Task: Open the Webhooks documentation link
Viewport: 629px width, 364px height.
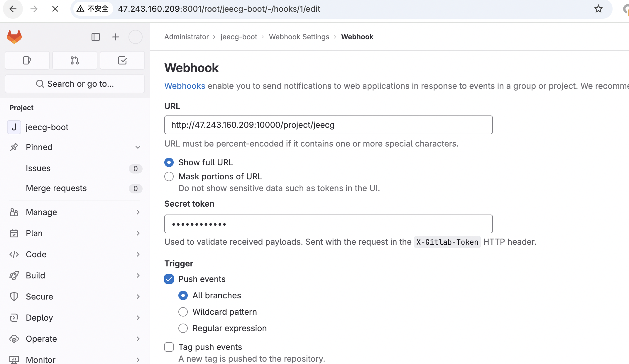Action: (x=185, y=86)
